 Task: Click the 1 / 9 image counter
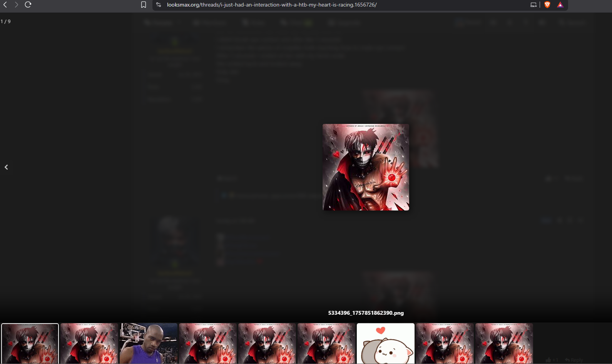(x=6, y=22)
